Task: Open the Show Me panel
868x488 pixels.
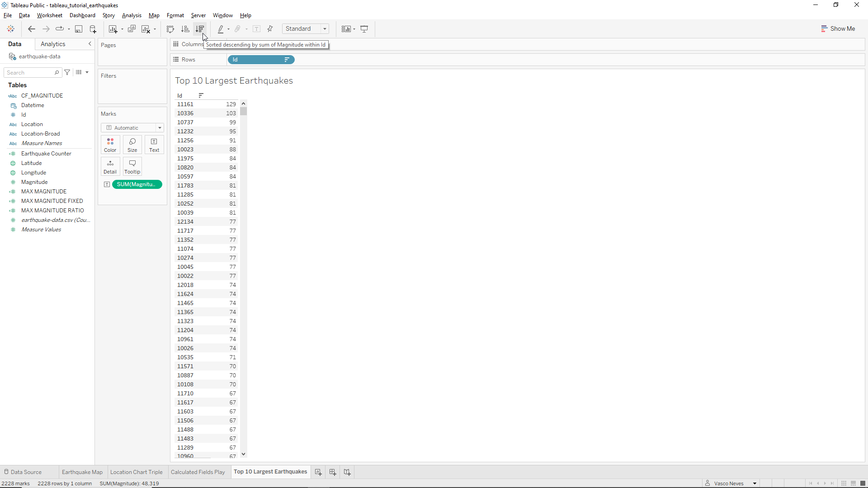Action: (x=838, y=28)
